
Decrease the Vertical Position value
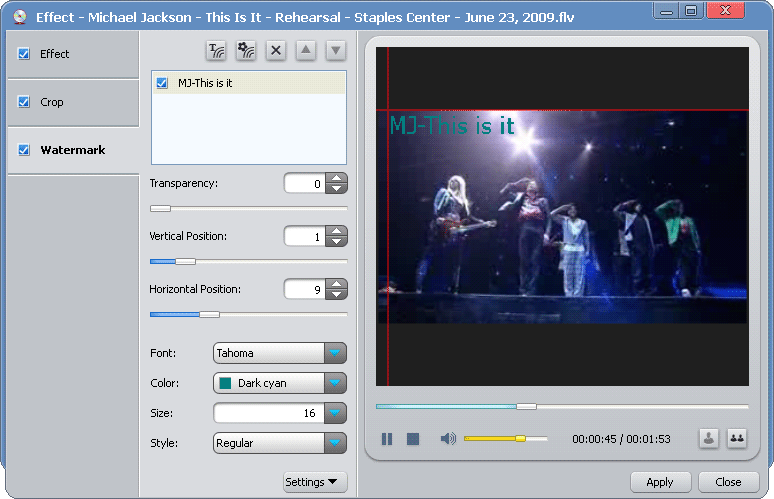337,241
